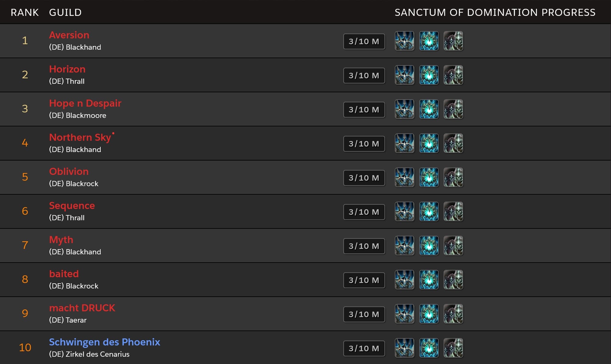Click the third boss icon in Sequence's row
The image size is (611, 364).
pos(453,211)
